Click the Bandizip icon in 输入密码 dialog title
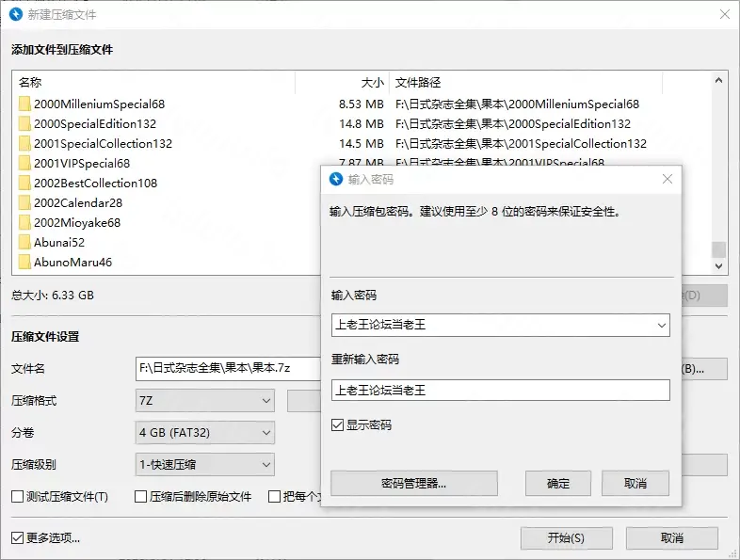740x560 pixels. (335, 179)
